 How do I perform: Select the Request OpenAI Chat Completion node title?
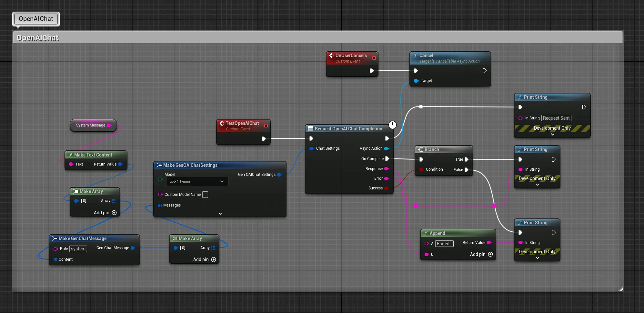pos(348,129)
